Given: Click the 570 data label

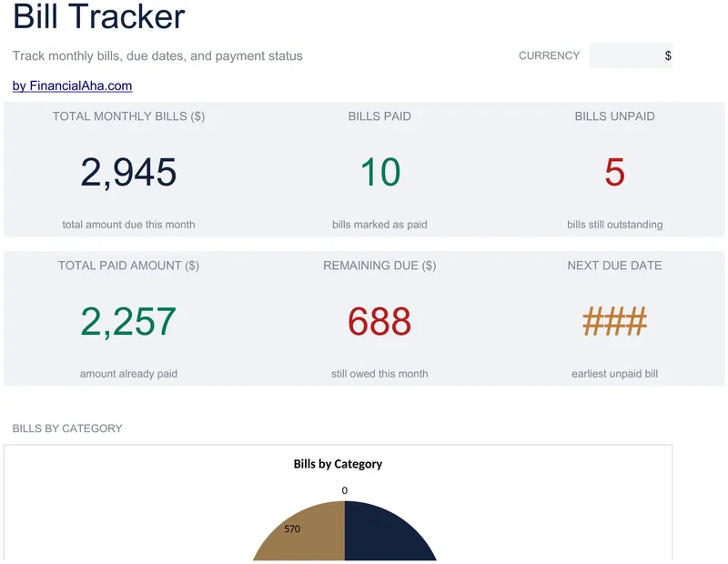Looking at the screenshot, I should [292, 529].
